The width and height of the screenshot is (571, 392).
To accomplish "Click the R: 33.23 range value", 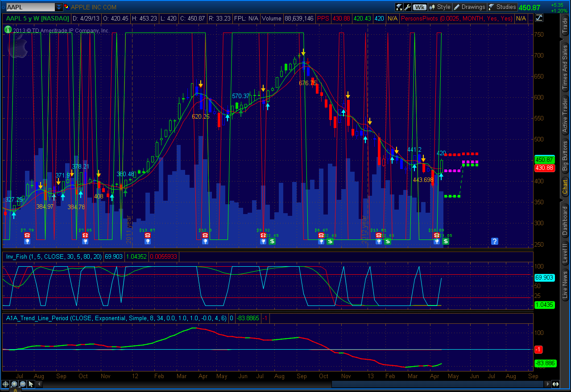I will click(x=219, y=18).
